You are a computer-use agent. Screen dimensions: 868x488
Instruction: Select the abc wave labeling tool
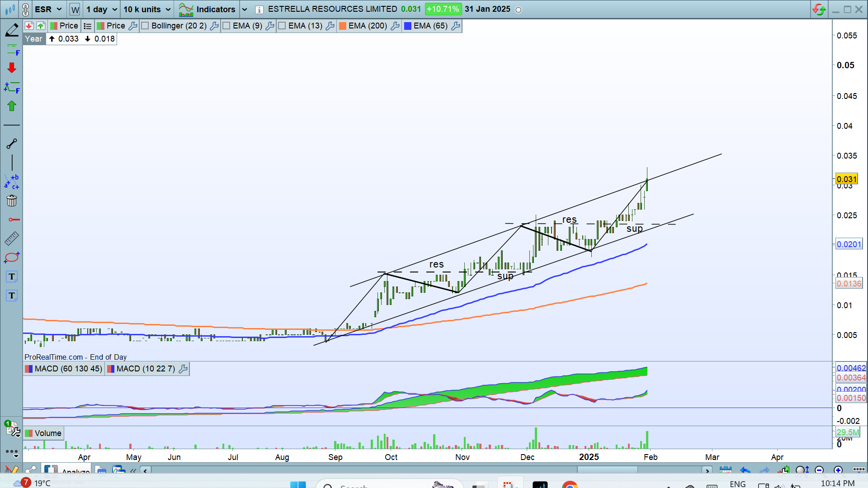tap(12, 182)
